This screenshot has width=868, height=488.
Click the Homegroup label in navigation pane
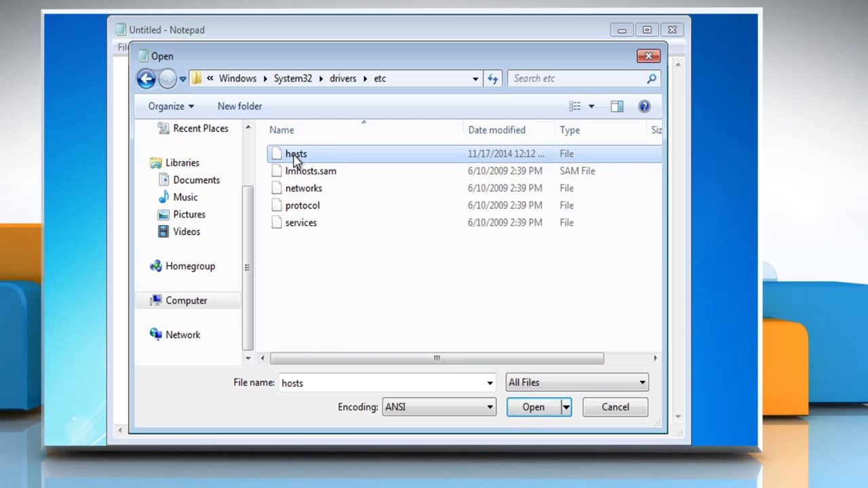click(190, 266)
